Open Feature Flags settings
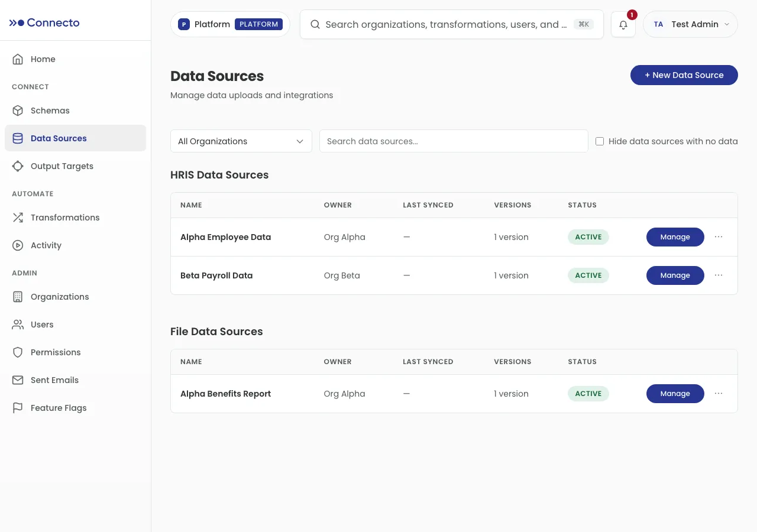 (x=75, y=408)
